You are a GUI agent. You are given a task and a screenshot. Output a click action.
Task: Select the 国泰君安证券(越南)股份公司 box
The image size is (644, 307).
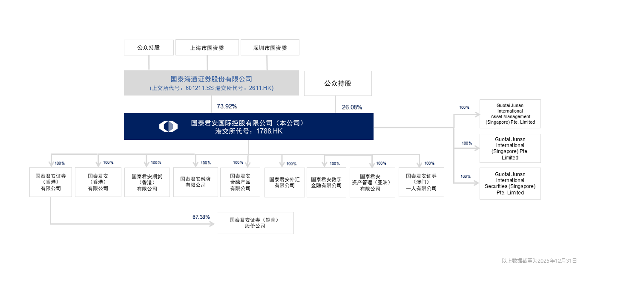click(255, 223)
